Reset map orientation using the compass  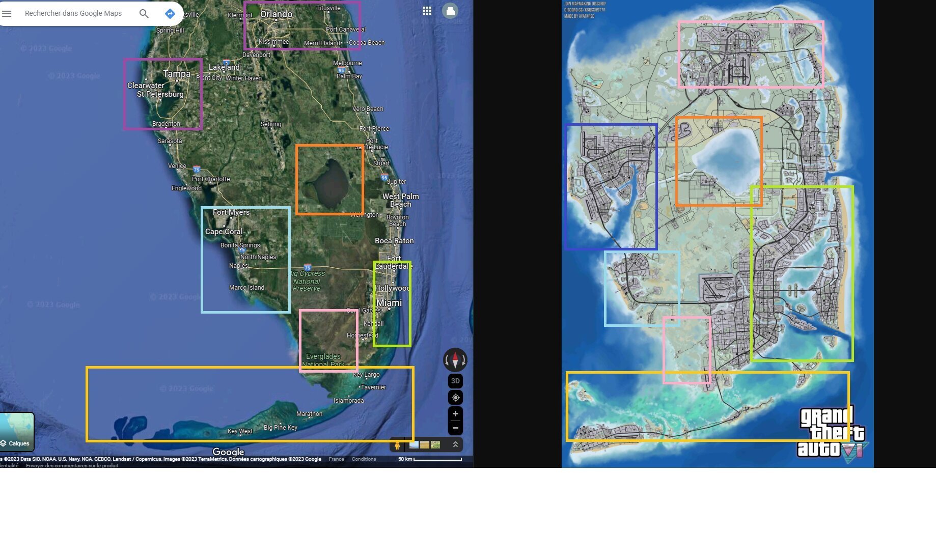pyautogui.click(x=455, y=360)
